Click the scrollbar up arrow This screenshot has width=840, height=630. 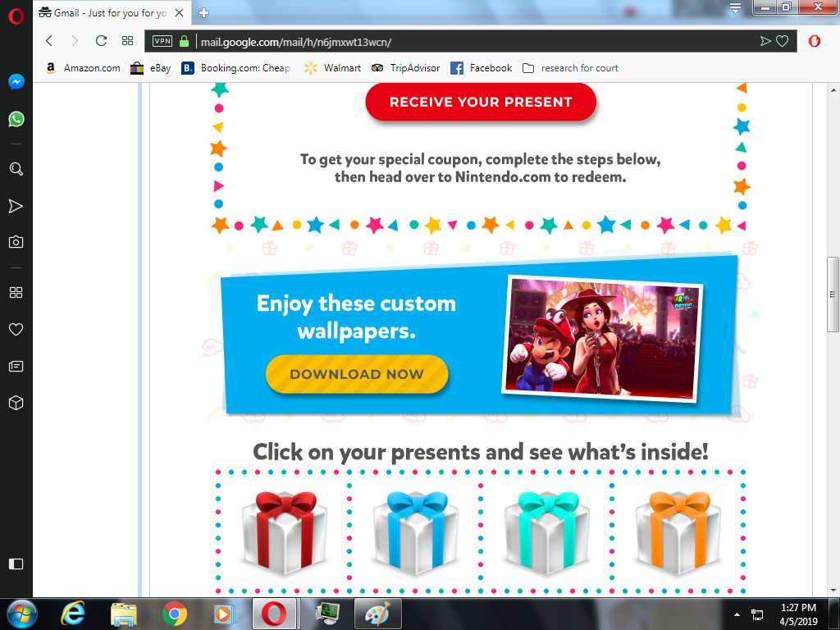[833, 89]
